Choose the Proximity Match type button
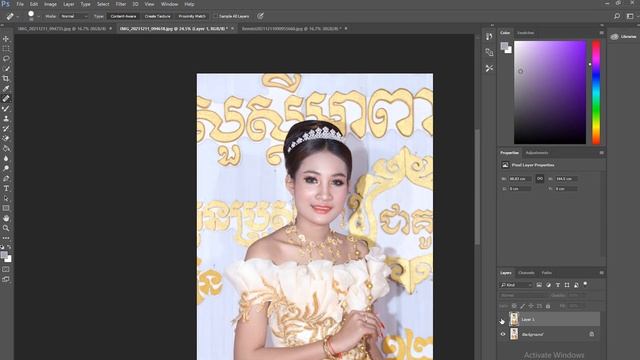This screenshot has height=360, width=640. 192,16
